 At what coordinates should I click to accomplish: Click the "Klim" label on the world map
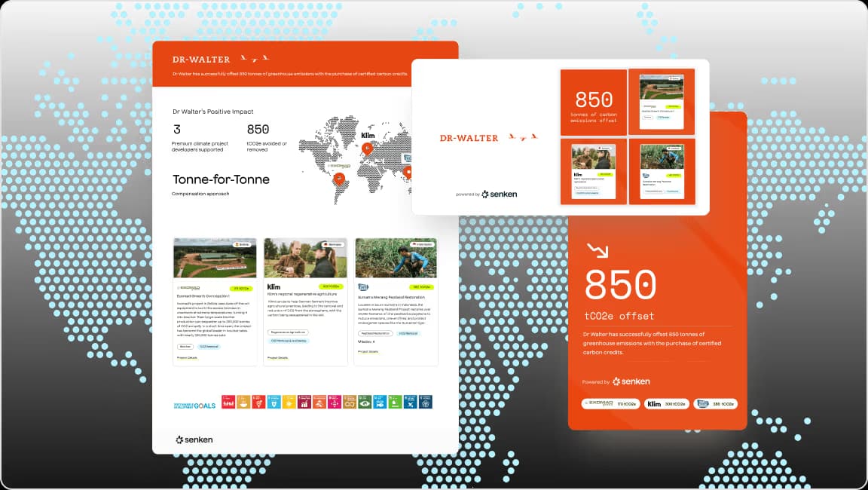(x=368, y=135)
